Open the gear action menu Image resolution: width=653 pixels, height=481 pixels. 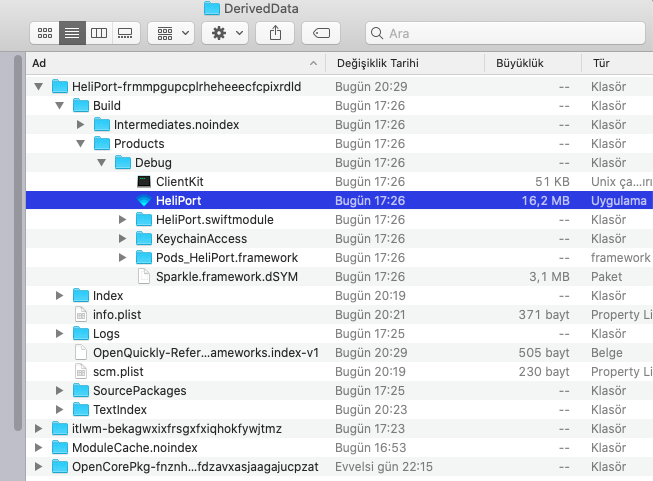[x=224, y=33]
